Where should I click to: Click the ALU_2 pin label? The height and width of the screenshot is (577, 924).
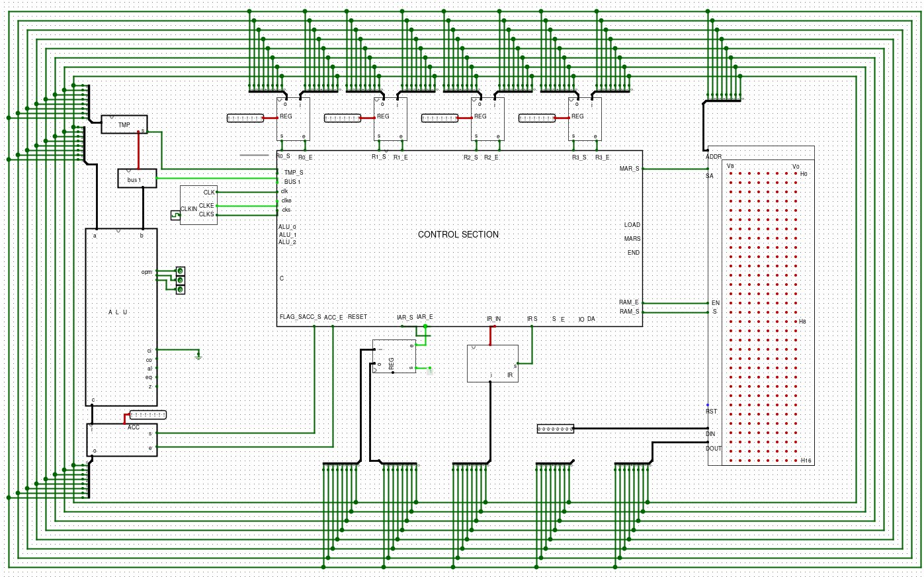(x=287, y=242)
